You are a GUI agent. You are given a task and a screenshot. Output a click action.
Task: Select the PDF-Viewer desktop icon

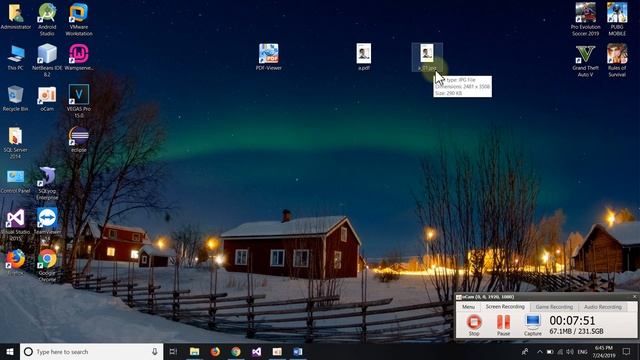pyautogui.click(x=269, y=57)
